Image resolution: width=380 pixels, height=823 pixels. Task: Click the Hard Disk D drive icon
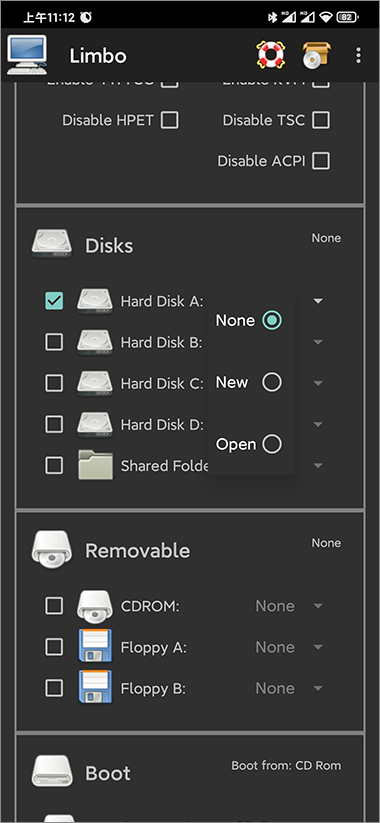[x=95, y=424]
